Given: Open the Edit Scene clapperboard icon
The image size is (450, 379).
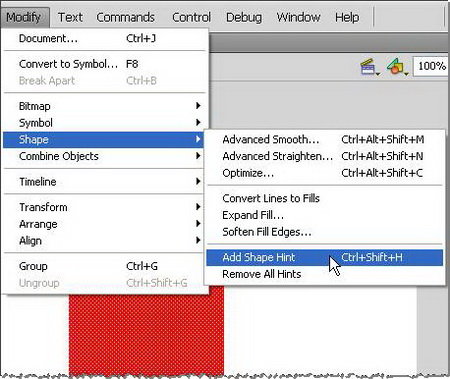Looking at the screenshot, I should coord(370,67).
